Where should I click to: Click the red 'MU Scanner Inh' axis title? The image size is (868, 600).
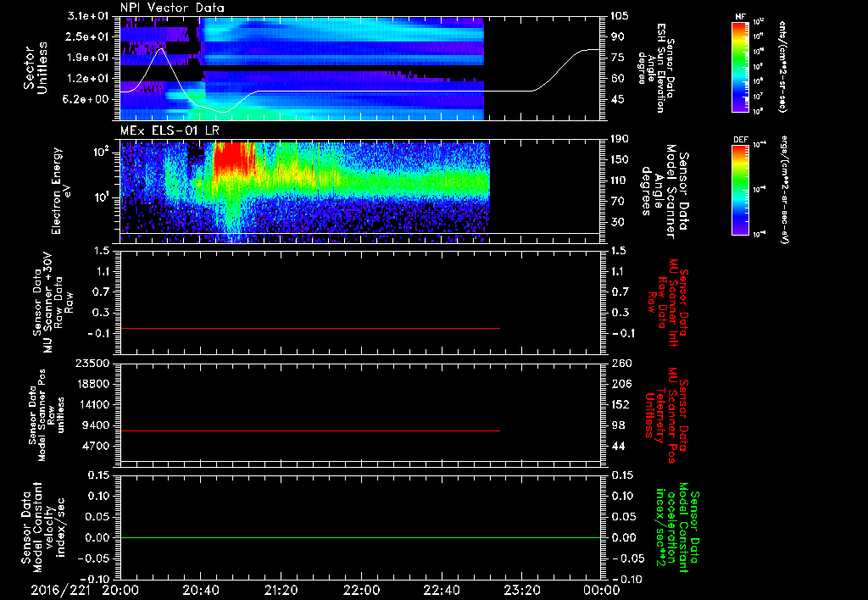[x=668, y=303]
